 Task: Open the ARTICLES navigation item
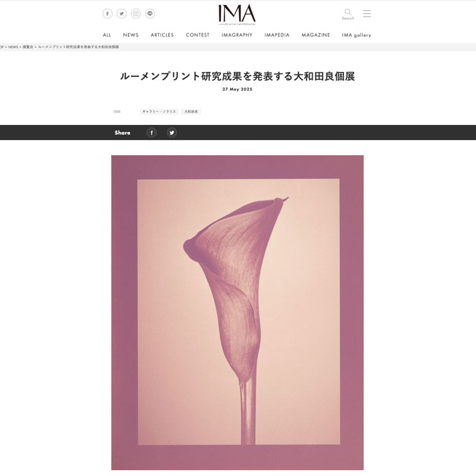162,35
